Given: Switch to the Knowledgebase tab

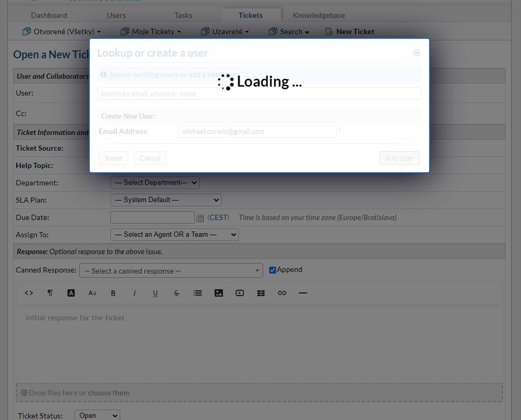Looking at the screenshot, I should tap(318, 15).
